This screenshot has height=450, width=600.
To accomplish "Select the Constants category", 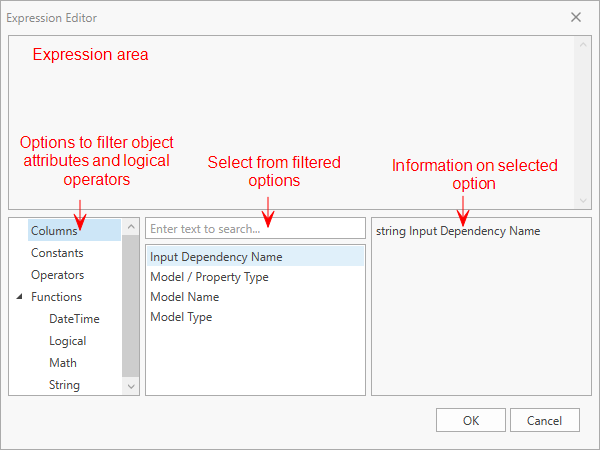I will [57, 253].
